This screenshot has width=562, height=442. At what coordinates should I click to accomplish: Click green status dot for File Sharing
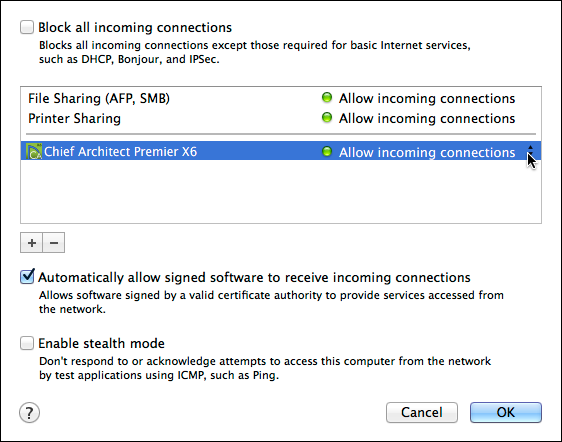point(327,98)
